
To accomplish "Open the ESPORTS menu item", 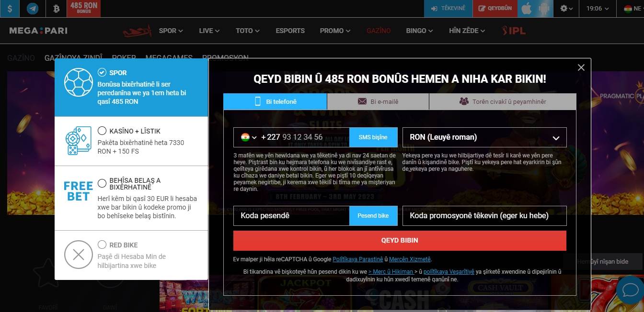I will (x=290, y=31).
